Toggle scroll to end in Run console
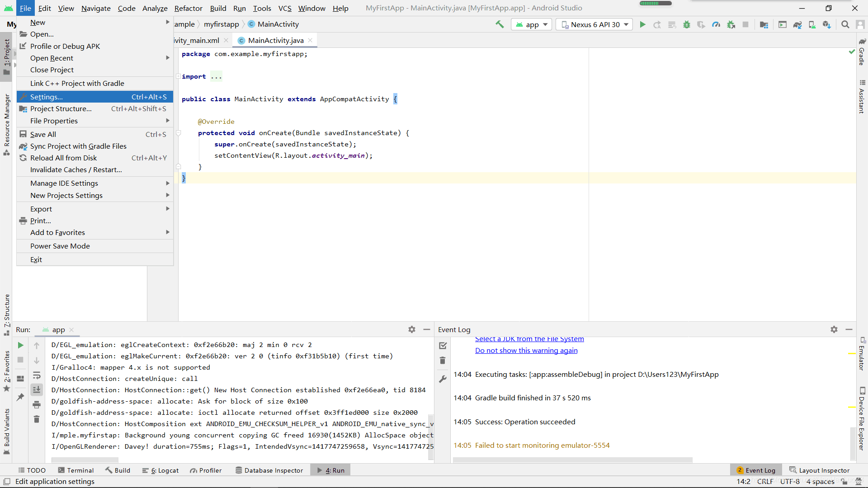 coord(37,389)
